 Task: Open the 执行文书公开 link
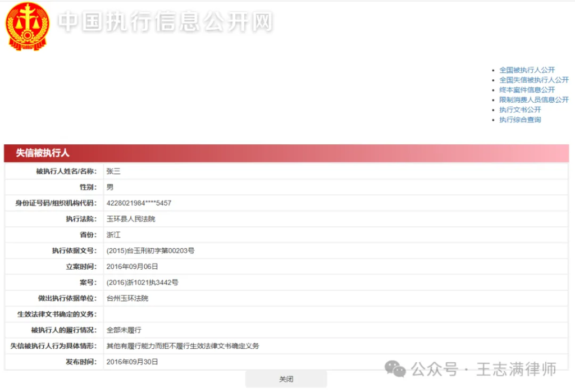[x=519, y=110]
